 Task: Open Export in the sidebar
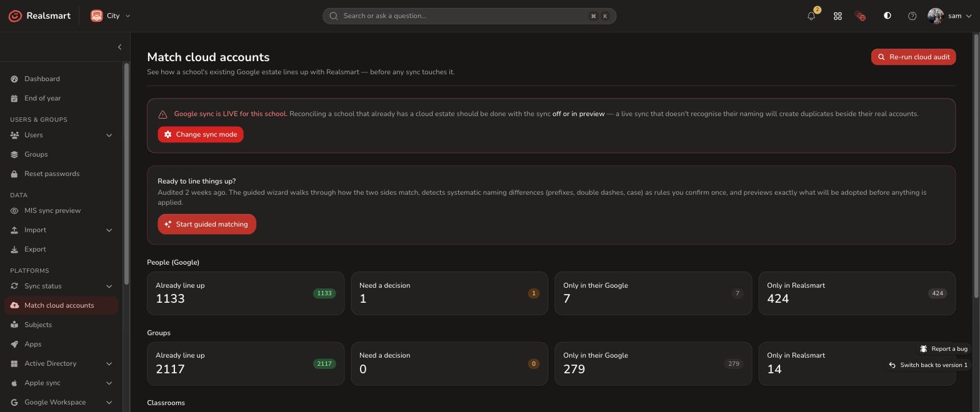[x=61, y=249]
